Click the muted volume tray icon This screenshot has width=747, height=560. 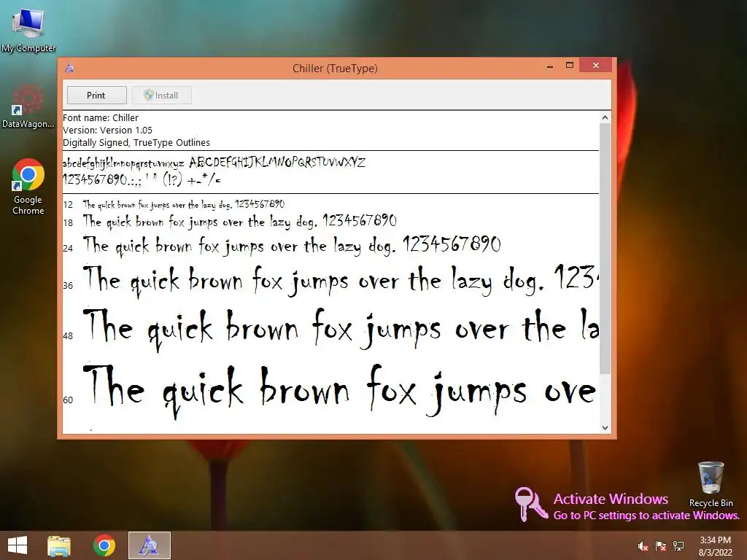[643, 546]
